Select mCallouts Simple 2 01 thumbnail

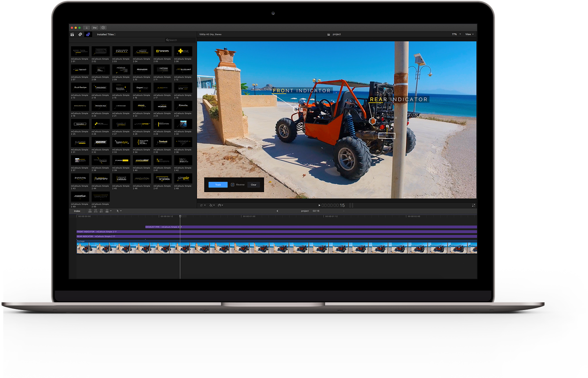pyautogui.click(x=80, y=51)
